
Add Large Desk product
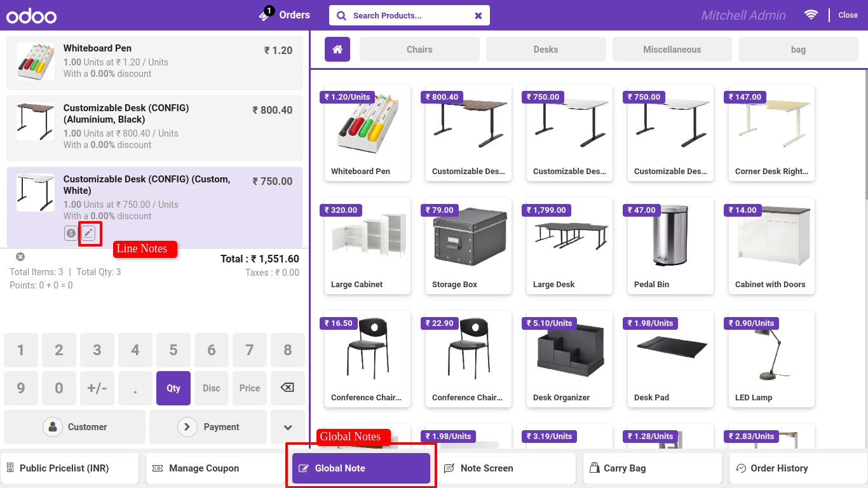coord(569,246)
